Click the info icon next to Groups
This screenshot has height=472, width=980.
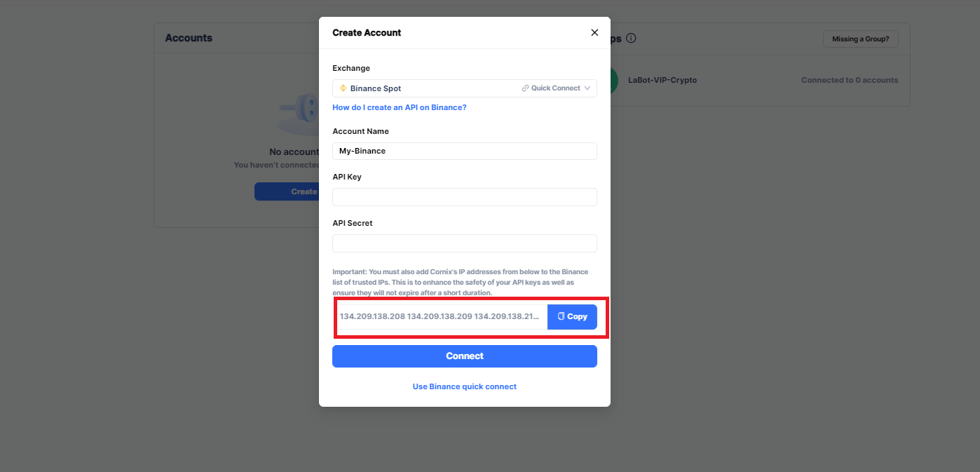631,39
